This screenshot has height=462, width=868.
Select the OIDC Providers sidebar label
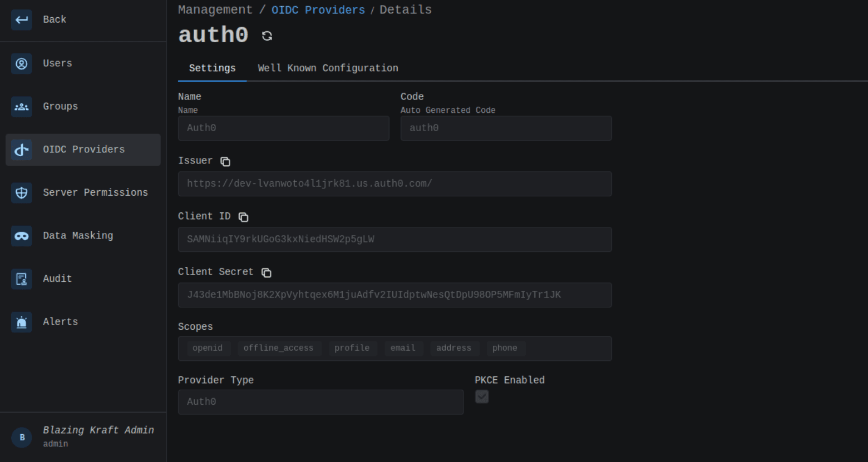click(x=84, y=150)
